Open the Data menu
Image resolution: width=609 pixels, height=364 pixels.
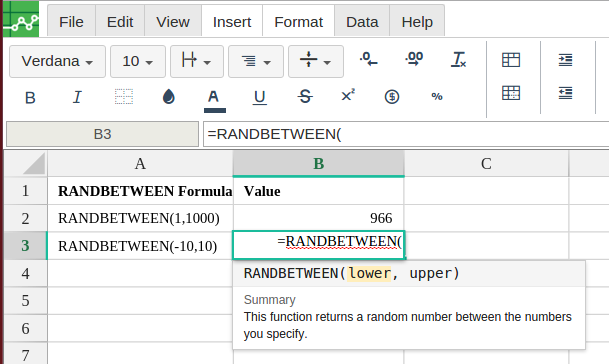[x=362, y=22]
